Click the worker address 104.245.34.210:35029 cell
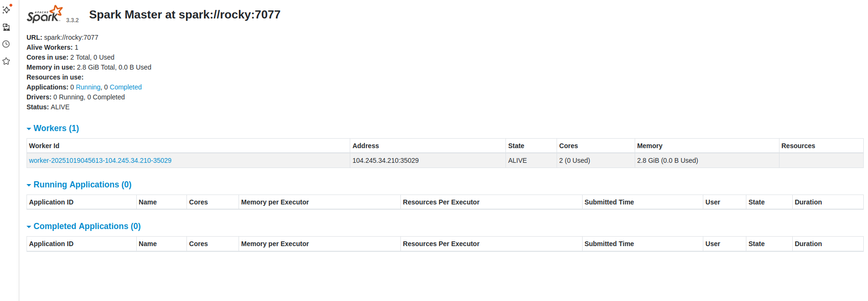Image resolution: width=868 pixels, height=301 pixels. tap(385, 160)
